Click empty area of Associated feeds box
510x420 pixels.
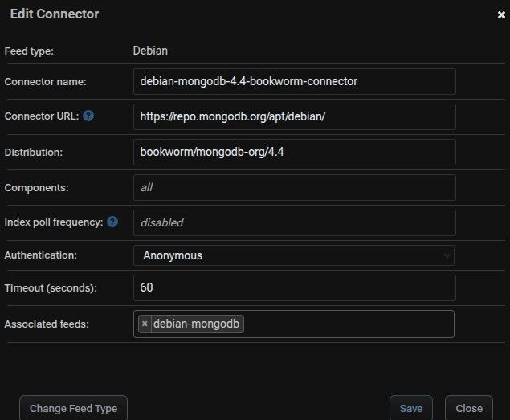tap(348, 324)
